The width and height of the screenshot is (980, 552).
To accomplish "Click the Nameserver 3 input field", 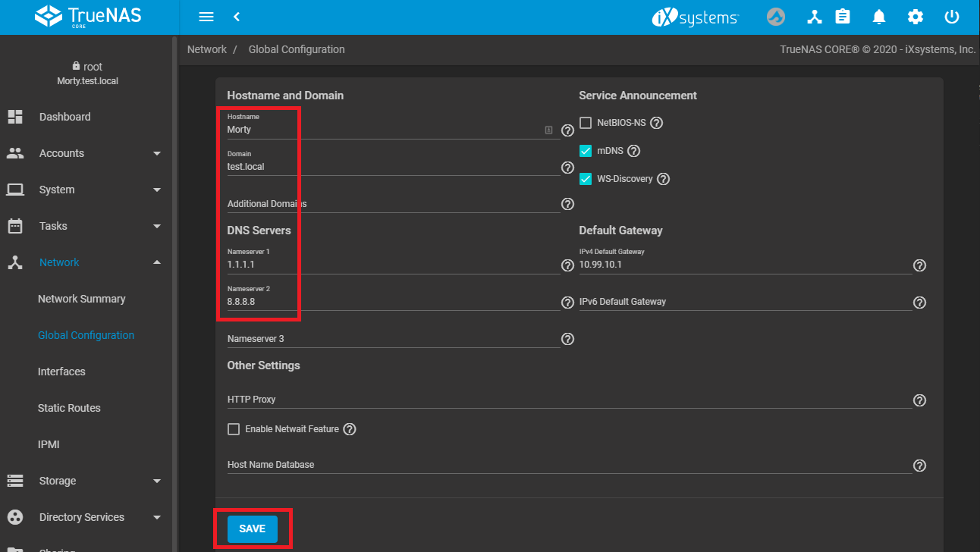I will click(x=393, y=339).
